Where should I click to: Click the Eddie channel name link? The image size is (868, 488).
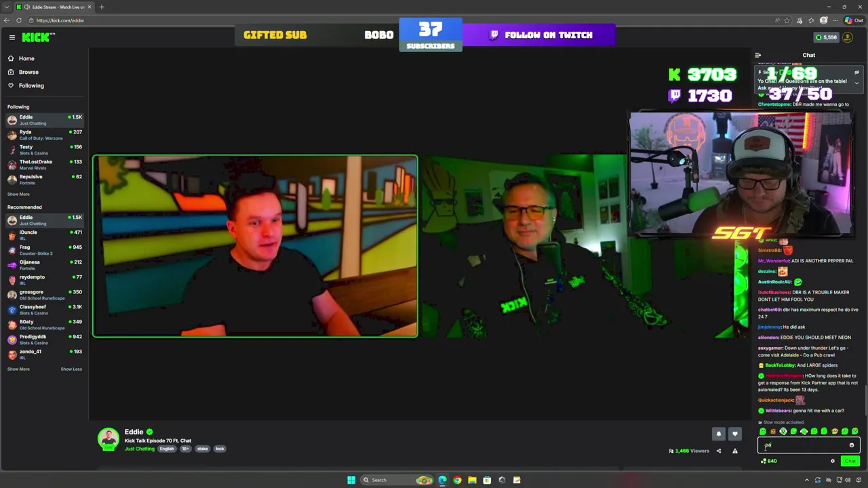(134, 432)
